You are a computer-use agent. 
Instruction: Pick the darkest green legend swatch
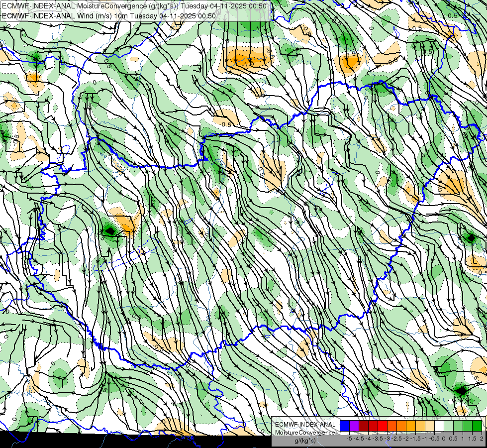coord(477,426)
